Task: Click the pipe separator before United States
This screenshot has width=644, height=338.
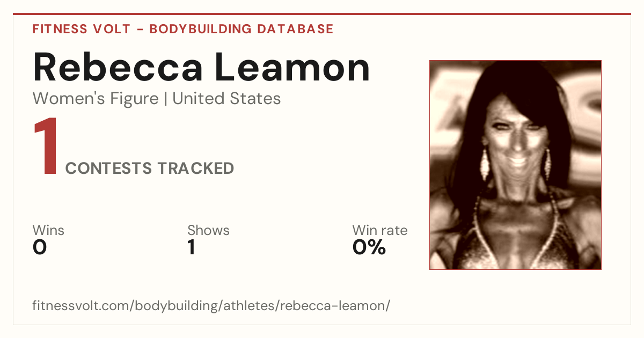Action: coord(165,99)
